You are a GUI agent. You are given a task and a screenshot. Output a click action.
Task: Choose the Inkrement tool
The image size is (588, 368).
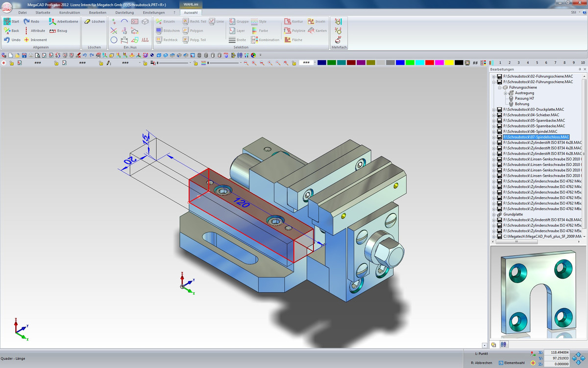point(26,40)
